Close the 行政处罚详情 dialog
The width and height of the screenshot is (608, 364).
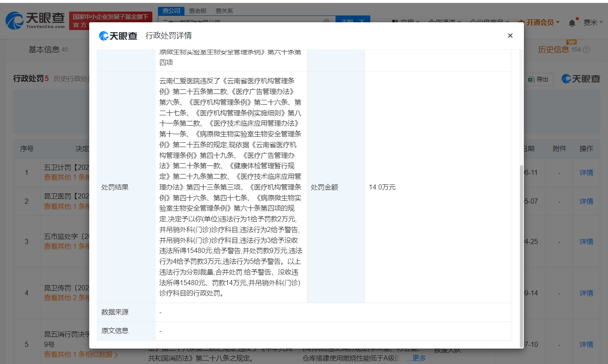click(x=510, y=36)
